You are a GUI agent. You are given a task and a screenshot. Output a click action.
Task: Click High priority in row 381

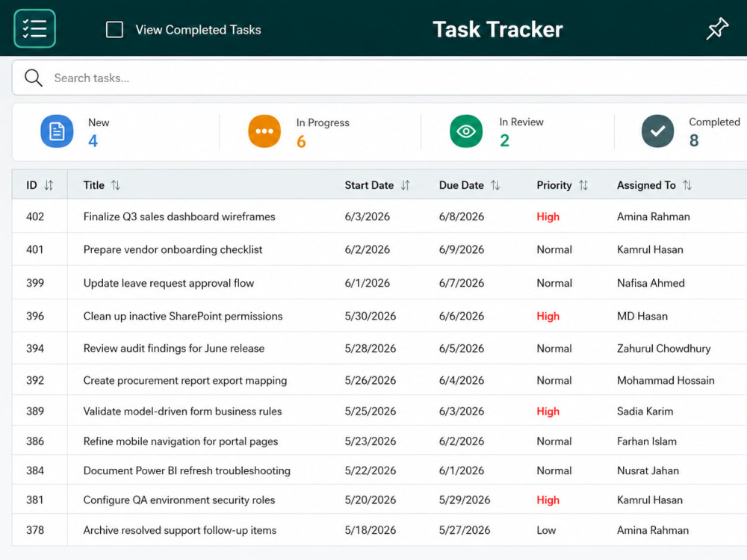click(x=548, y=500)
